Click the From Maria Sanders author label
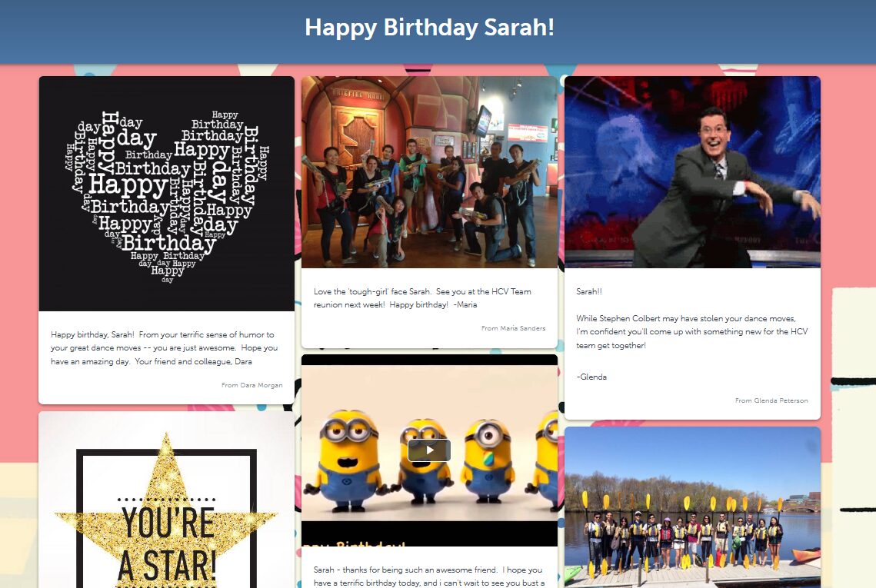Viewport: 876px width, 588px height. coord(513,328)
